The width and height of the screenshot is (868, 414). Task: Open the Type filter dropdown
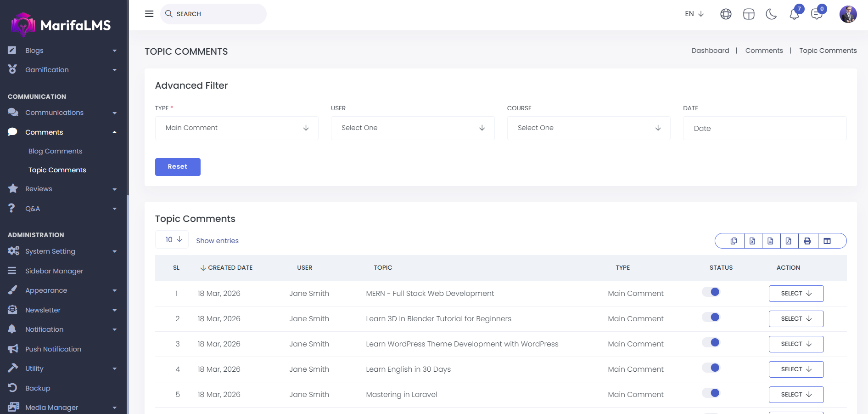coord(236,128)
